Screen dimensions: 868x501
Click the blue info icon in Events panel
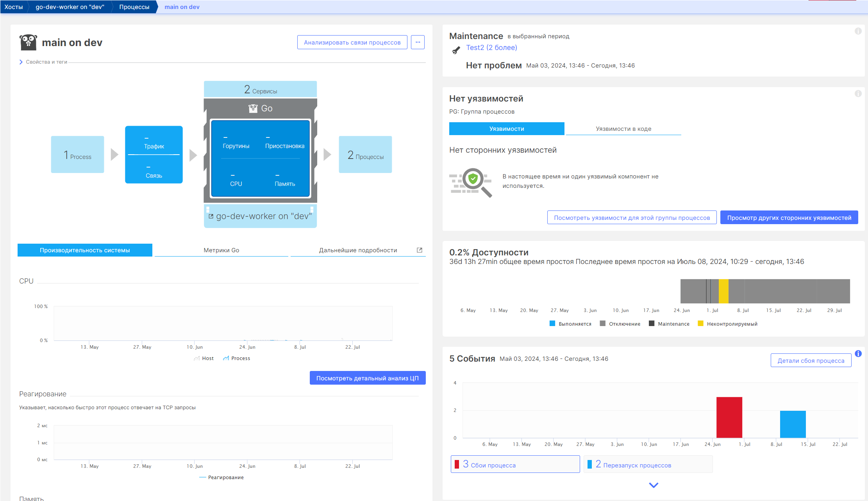click(858, 354)
